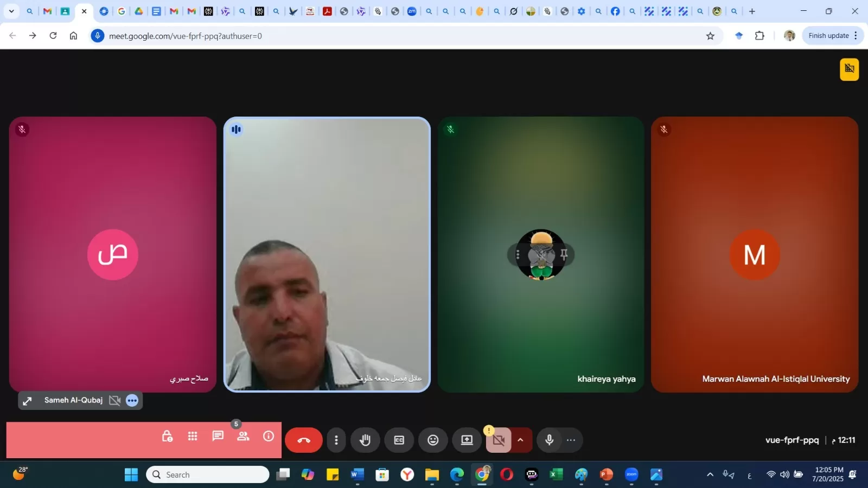Open meeting details info icon

[x=269, y=436]
